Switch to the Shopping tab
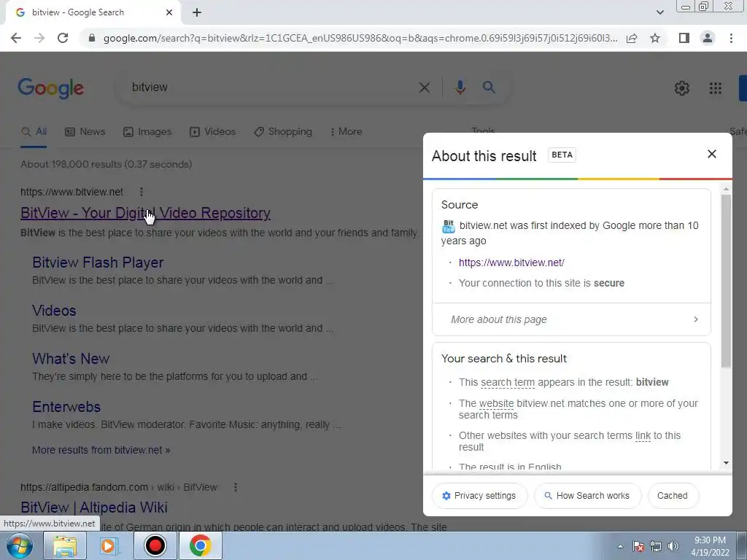 [x=283, y=132]
